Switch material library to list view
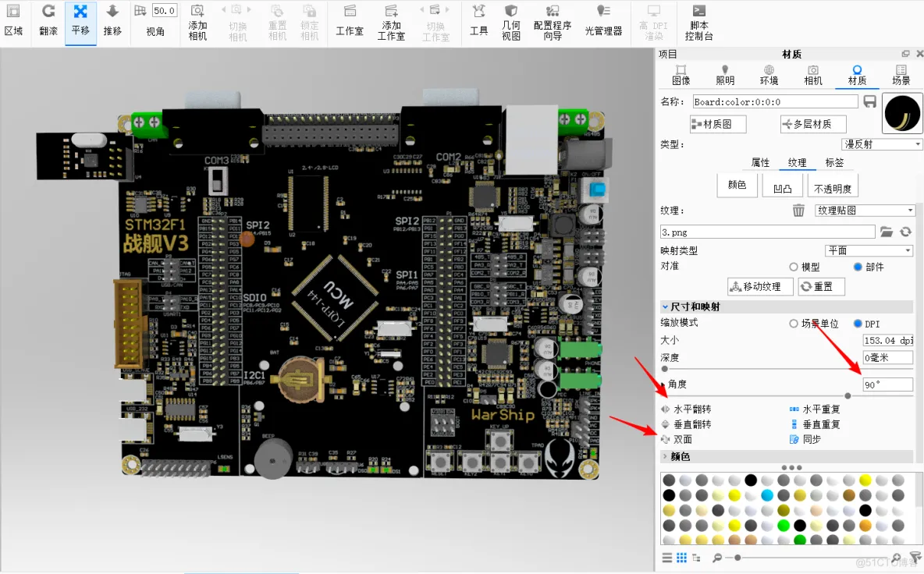The width and height of the screenshot is (924, 574). click(667, 558)
